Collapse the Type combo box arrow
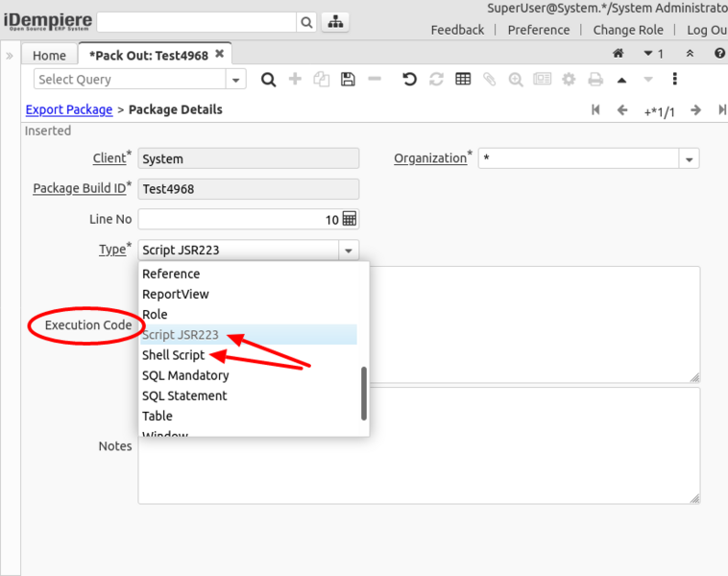The image size is (728, 576). tap(348, 251)
